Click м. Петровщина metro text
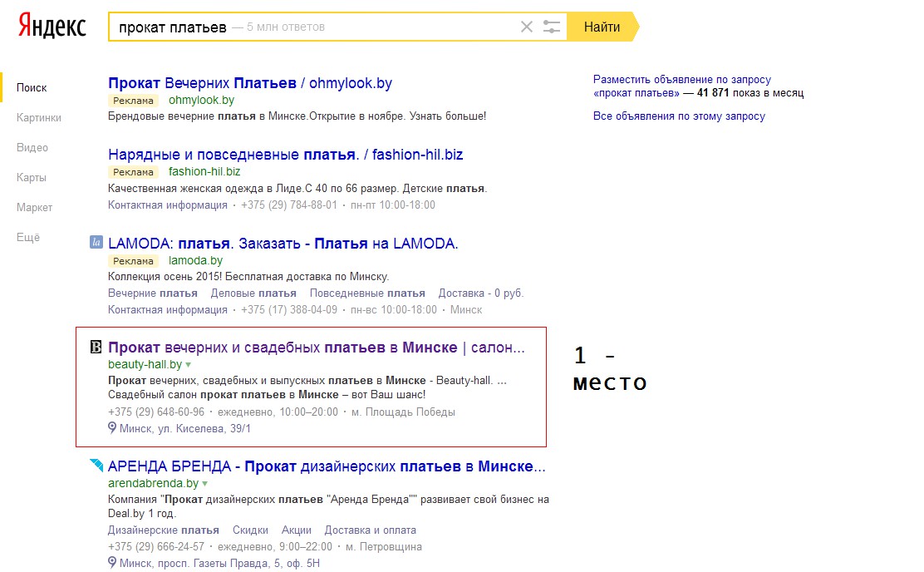This screenshot has height=572, width=924. coord(384,547)
